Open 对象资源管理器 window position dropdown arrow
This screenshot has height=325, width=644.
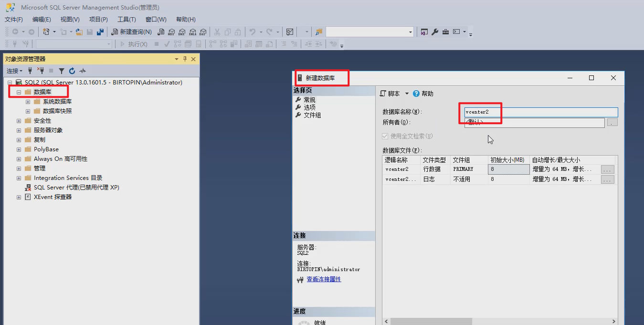177,59
